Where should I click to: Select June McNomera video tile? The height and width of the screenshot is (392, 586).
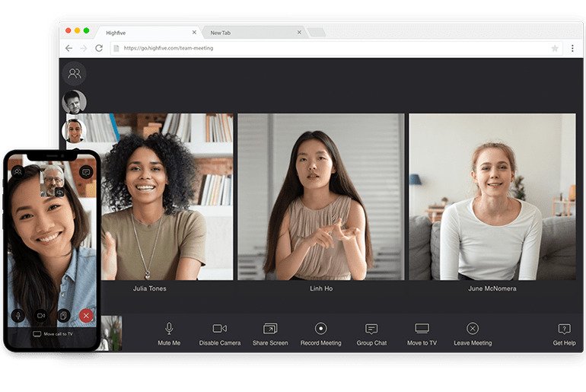tap(492, 196)
